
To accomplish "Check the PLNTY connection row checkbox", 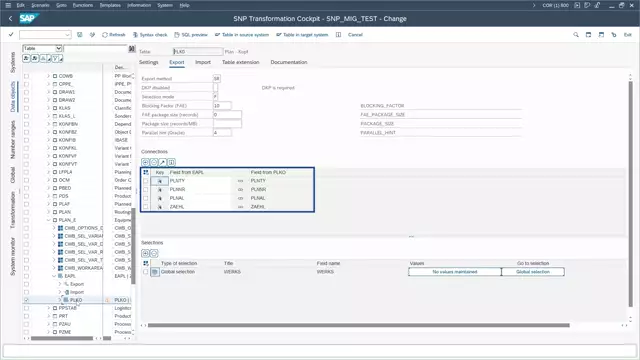I will tap(146, 181).
